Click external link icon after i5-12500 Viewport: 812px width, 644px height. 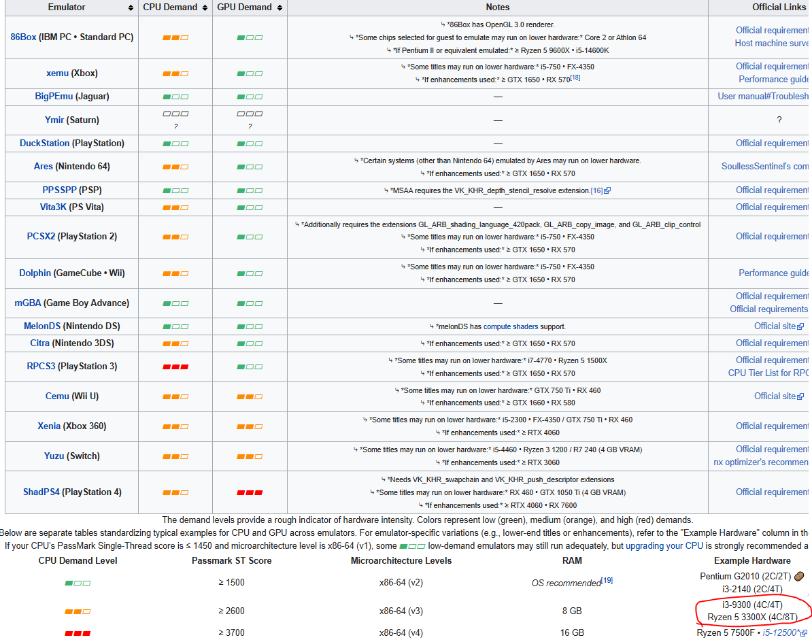pyautogui.click(x=804, y=633)
